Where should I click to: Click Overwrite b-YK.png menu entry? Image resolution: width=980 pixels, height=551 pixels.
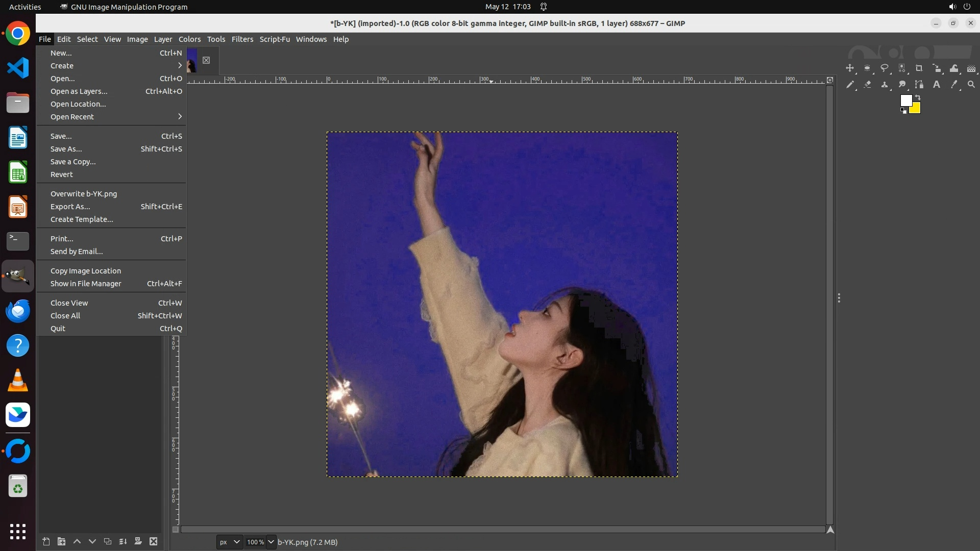click(84, 194)
